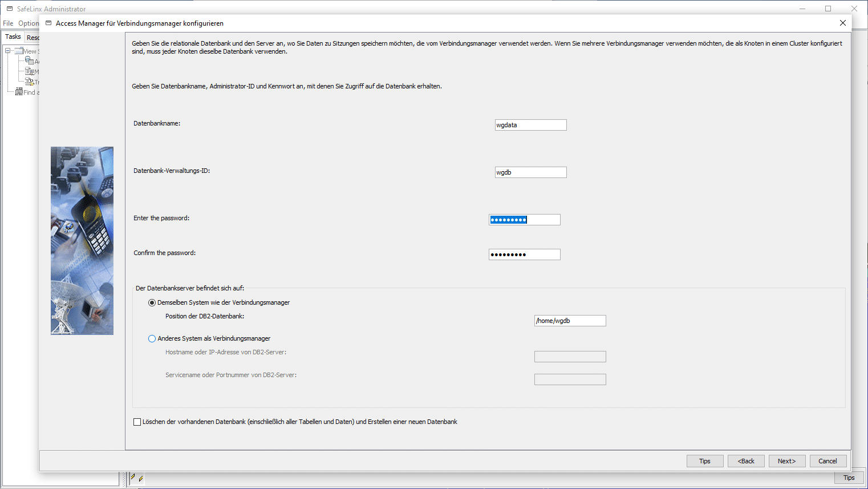Select Anderes System als Verbindungsmanager option
The width and height of the screenshot is (868, 489).
152,339
